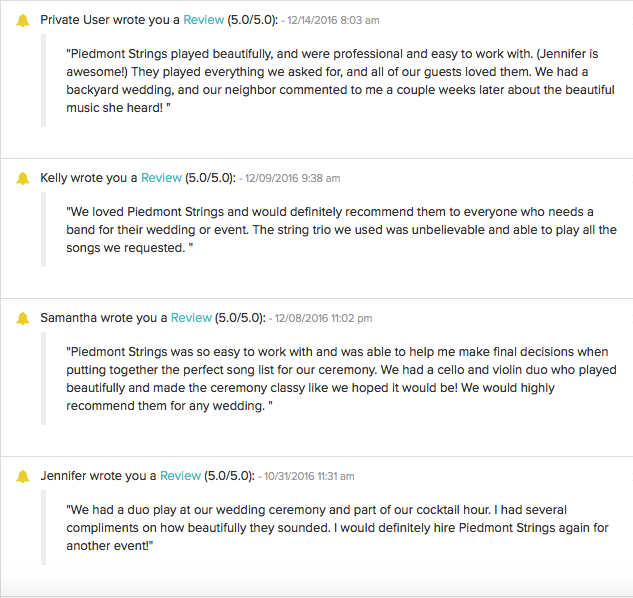This screenshot has width=633, height=598.
Task: Select the backyard wedding review quote text
Action: tap(340, 81)
